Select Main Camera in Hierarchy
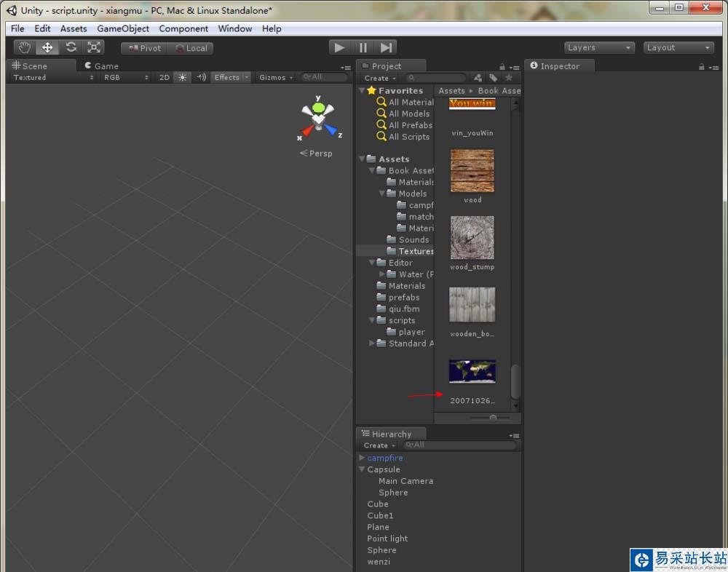This screenshot has width=728, height=572. coord(405,481)
